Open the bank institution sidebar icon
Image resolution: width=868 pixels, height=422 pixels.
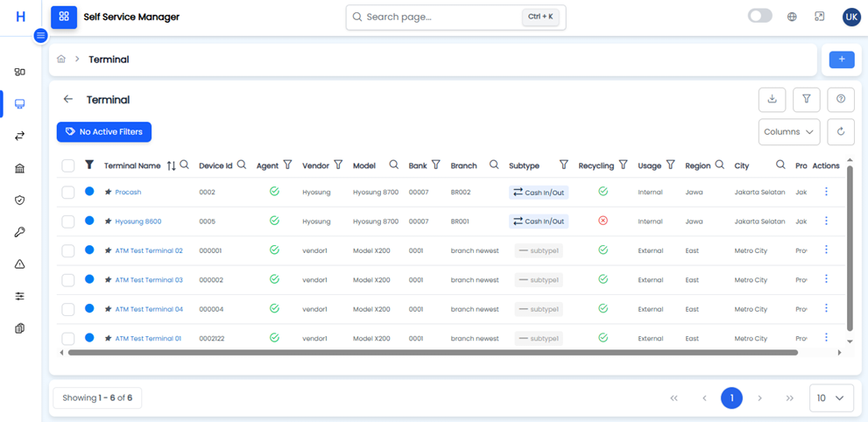(x=20, y=168)
